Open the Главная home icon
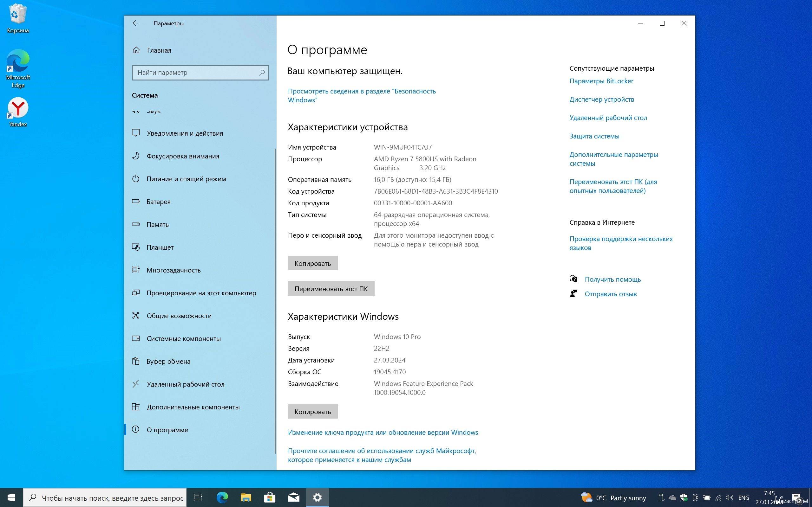 [136, 50]
